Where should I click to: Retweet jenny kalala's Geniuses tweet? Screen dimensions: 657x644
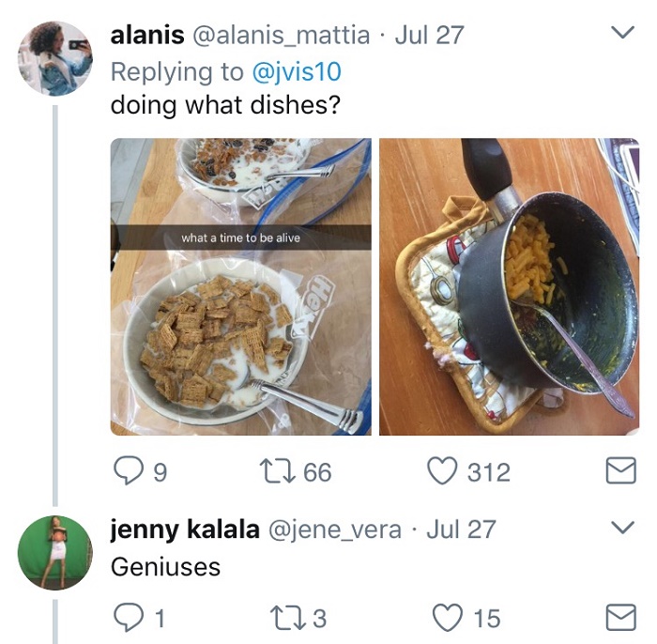point(283,618)
